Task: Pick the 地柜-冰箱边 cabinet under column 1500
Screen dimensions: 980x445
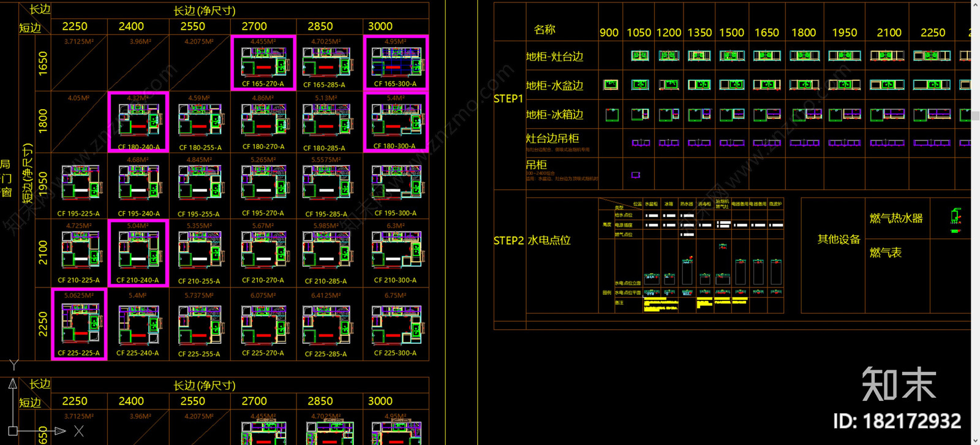Action: (732, 114)
